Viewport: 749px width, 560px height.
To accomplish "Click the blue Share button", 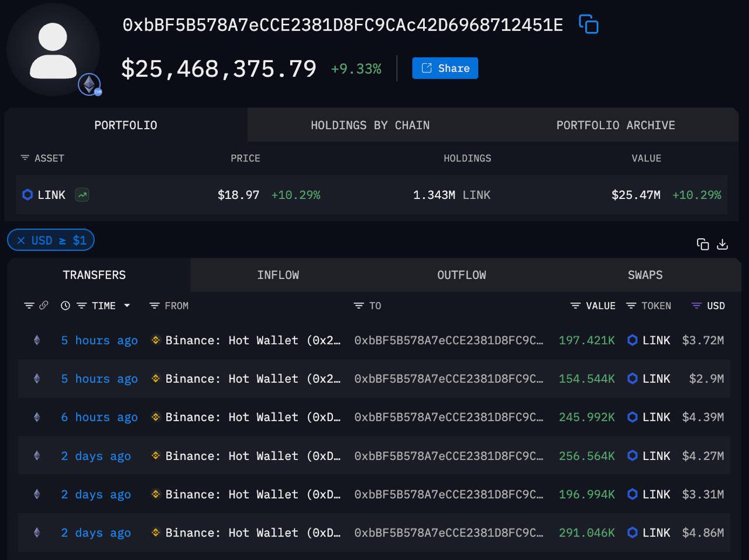I will pos(445,68).
